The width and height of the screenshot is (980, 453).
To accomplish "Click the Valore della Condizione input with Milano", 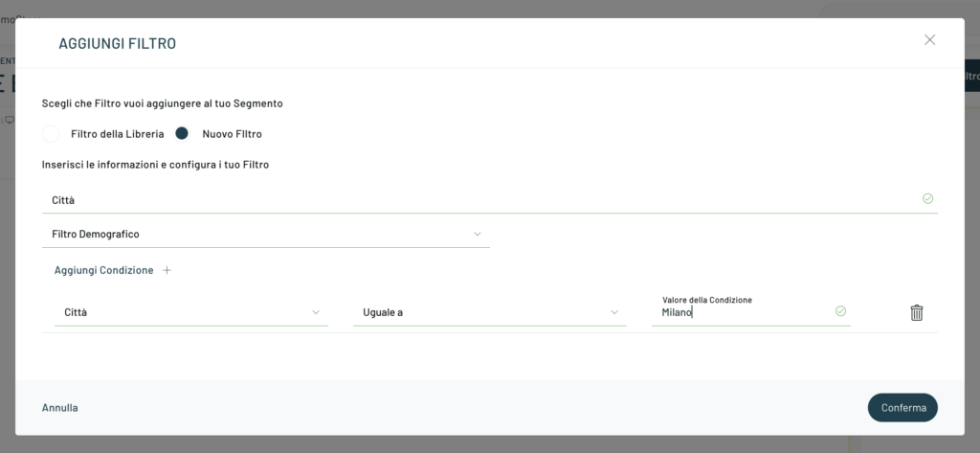I will 742,312.
